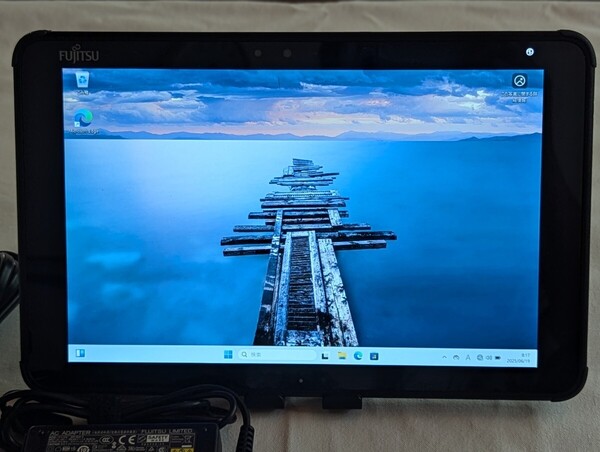
Task: Check the battery status icon
Action: pyautogui.click(x=498, y=358)
